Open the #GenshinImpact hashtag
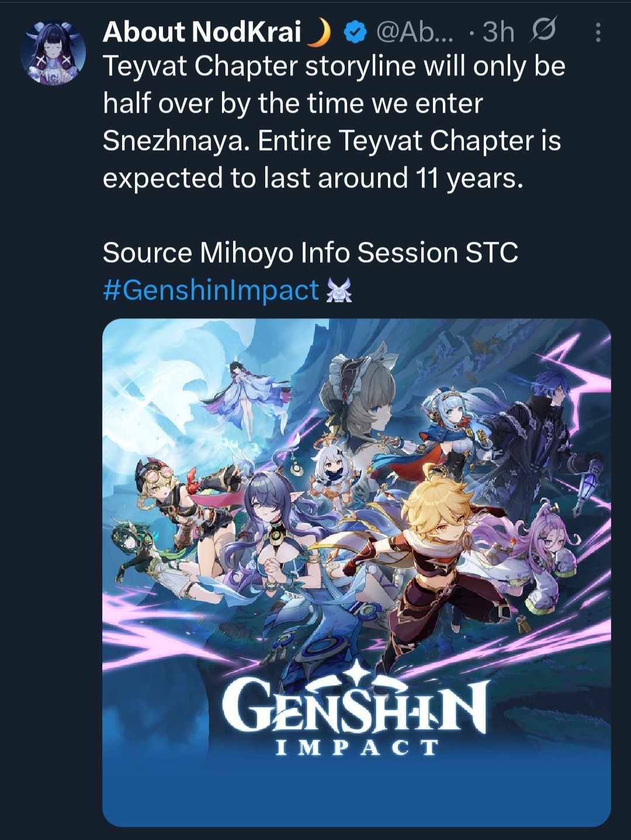Viewport: 631px width, 840px height. [211, 290]
